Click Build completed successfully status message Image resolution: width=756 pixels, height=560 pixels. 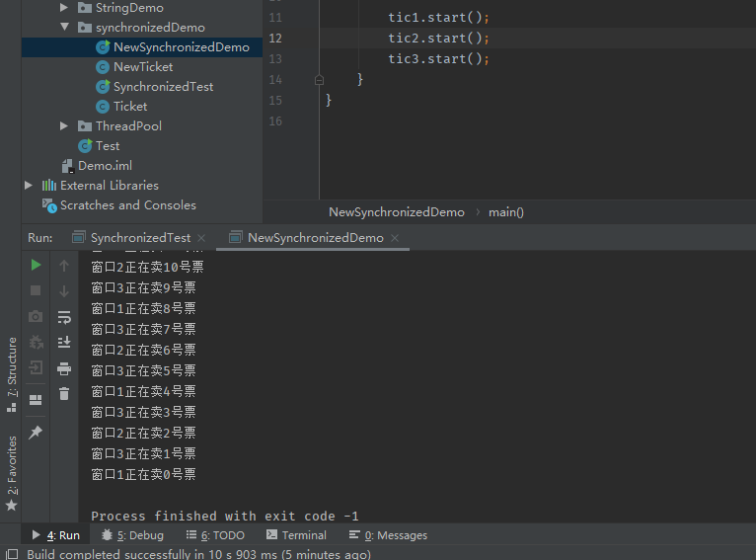[198, 554]
